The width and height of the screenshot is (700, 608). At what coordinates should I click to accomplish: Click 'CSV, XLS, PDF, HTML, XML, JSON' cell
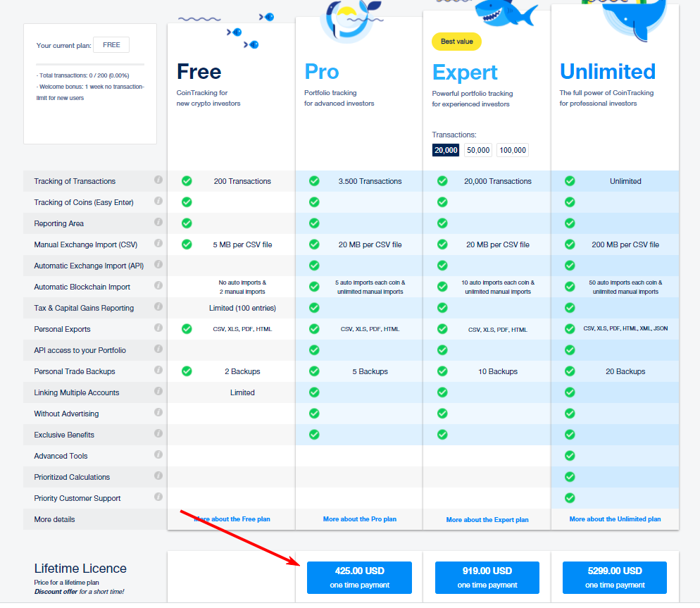(x=625, y=328)
